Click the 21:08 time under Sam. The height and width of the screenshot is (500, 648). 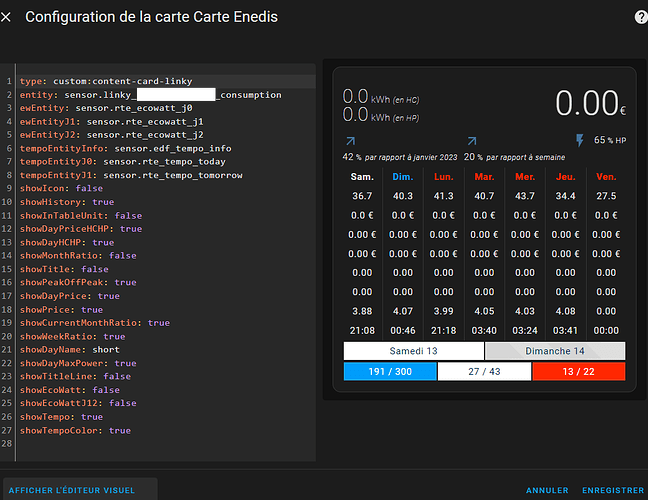(x=362, y=331)
